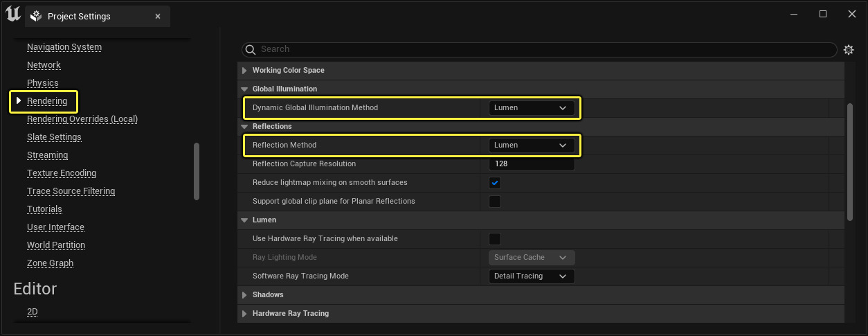Viewport: 868px width, 336px height.
Task: Expand the Working Color Space section
Action: pos(244,71)
